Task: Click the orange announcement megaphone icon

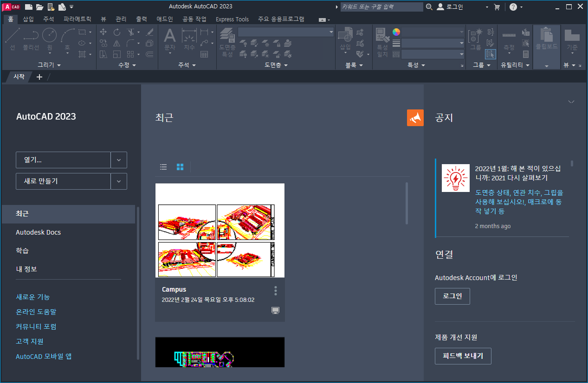Action: [x=415, y=118]
